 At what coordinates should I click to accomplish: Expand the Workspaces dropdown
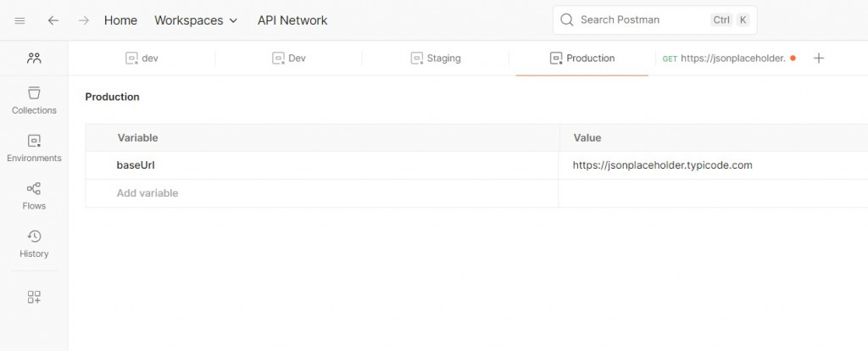click(196, 20)
